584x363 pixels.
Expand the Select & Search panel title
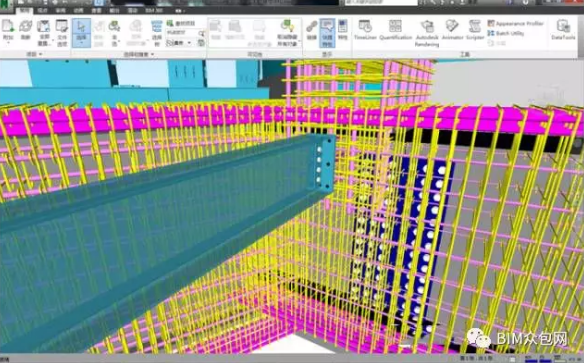pos(138,54)
